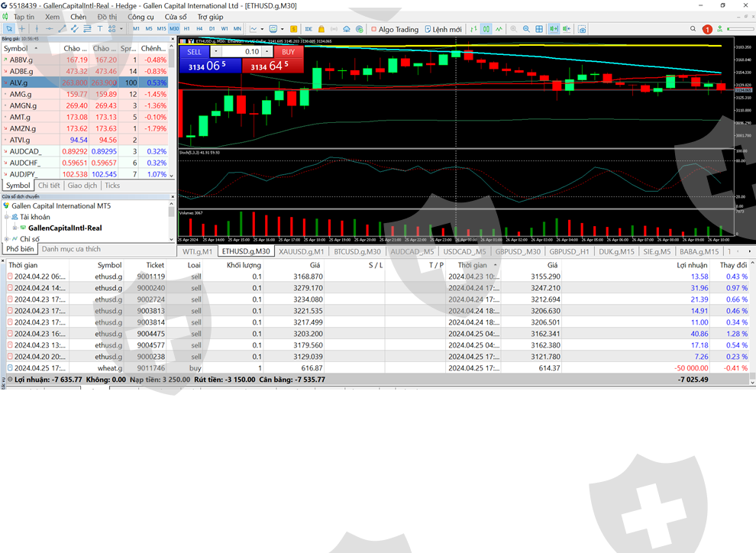756x553 pixels.
Task: Open the indicators list dropdown
Action: click(x=262, y=29)
